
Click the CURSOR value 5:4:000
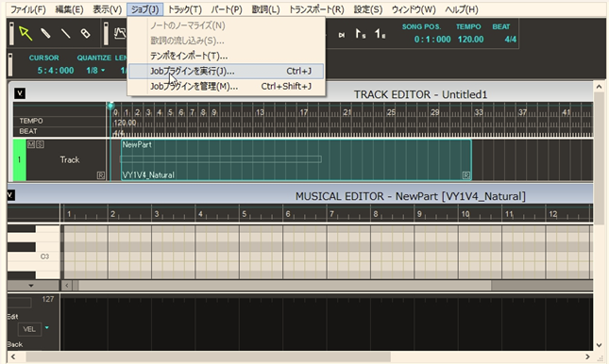(56, 70)
